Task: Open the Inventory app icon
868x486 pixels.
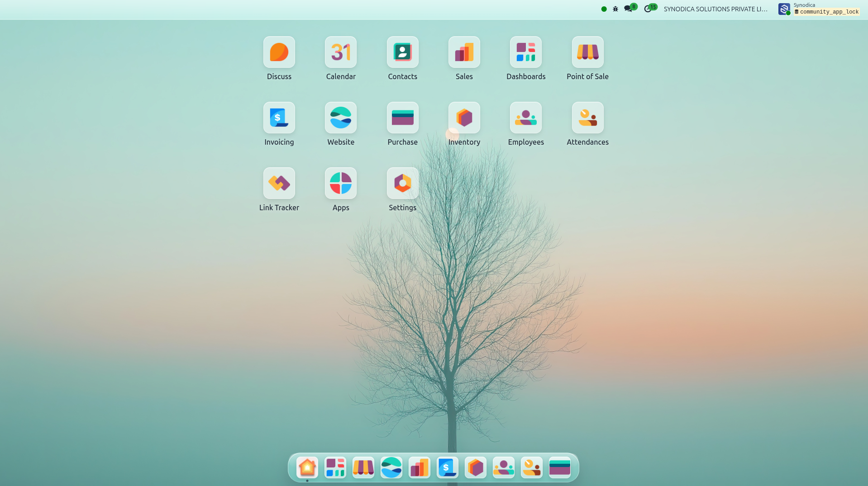Action: [464, 118]
